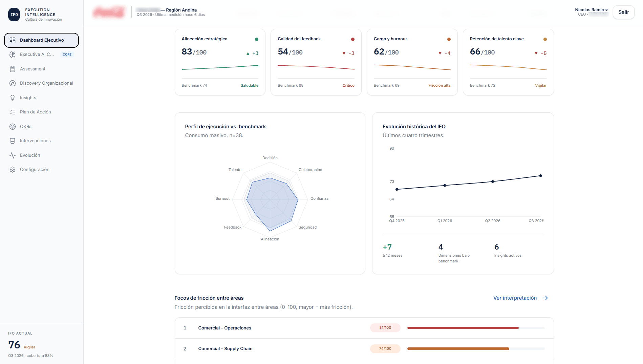Click the down-trend triangle next to -4
The image size is (643, 364).
pyautogui.click(x=440, y=53)
